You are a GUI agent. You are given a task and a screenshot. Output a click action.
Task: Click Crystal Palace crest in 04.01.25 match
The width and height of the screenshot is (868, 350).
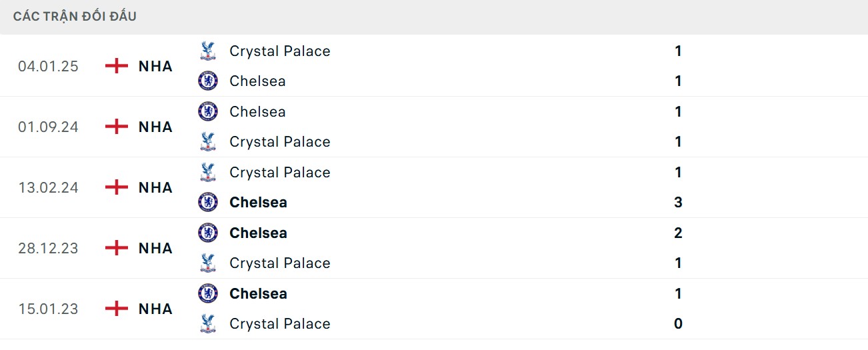pyautogui.click(x=208, y=51)
